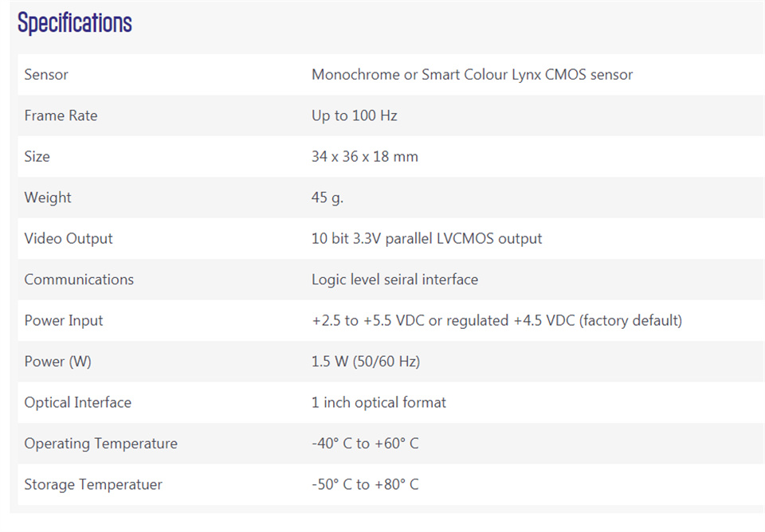The height and width of the screenshot is (532, 765).
Task: Select the Sensor row label
Action: tap(46, 75)
